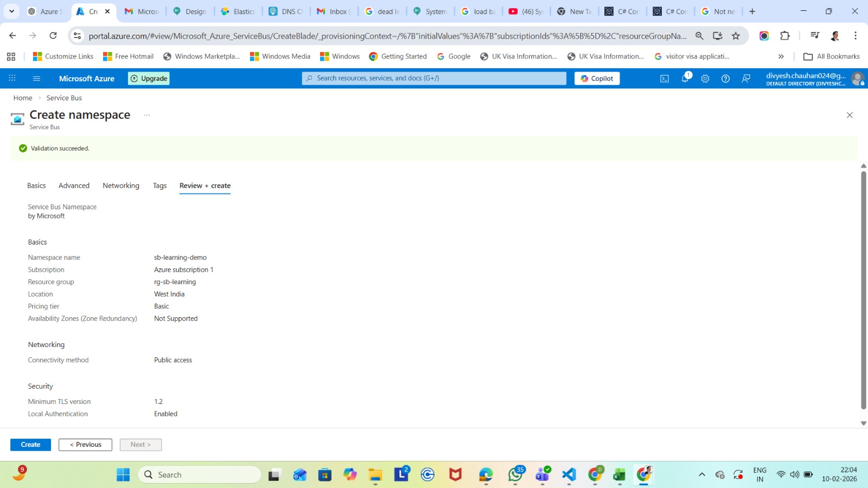Screen dimensions: 868x488
Task: Open the Chrome three-dot menu
Action: [856, 36]
